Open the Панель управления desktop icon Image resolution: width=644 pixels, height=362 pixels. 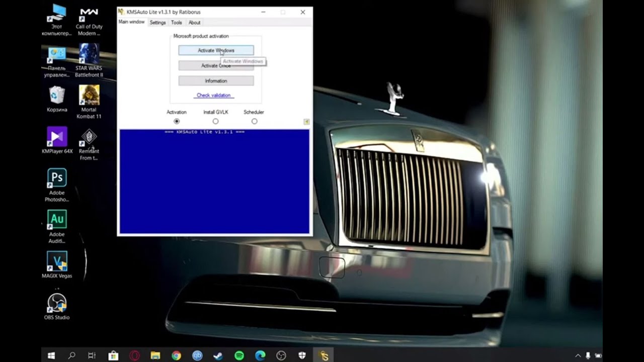coord(57,62)
